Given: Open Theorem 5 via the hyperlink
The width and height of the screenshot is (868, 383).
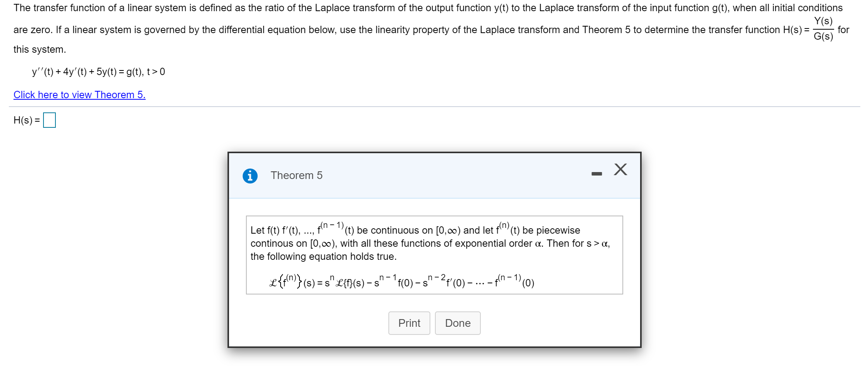Looking at the screenshot, I should [79, 95].
